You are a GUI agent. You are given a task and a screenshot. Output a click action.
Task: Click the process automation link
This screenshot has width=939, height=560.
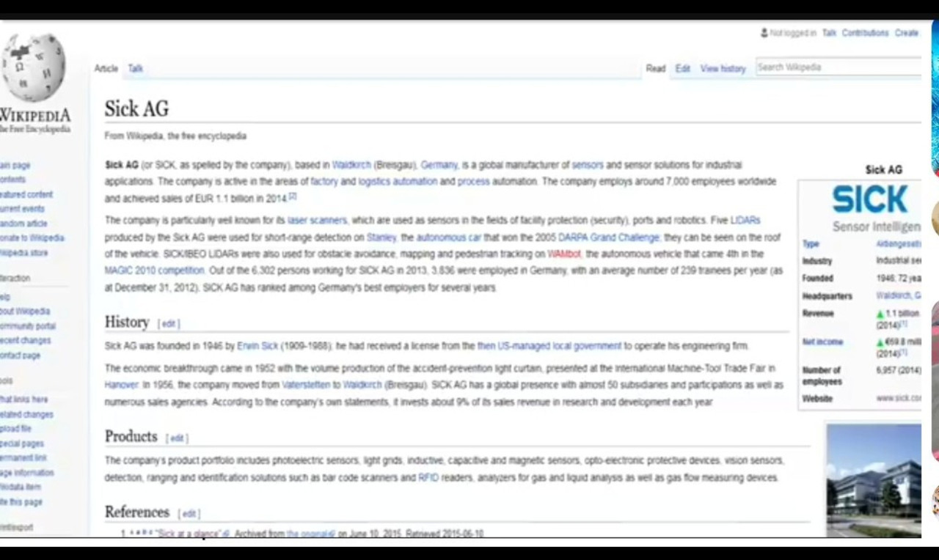[x=473, y=182]
